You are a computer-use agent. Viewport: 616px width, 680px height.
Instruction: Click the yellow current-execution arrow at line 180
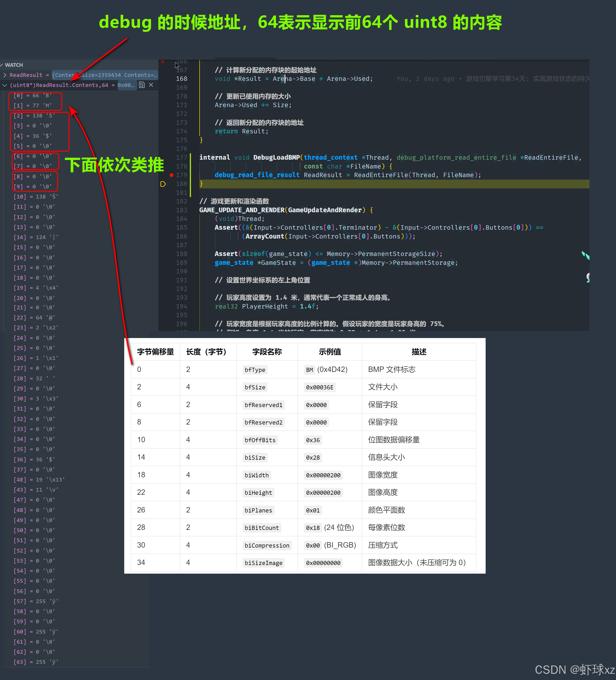pyautogui.click(x=163, y=184)
